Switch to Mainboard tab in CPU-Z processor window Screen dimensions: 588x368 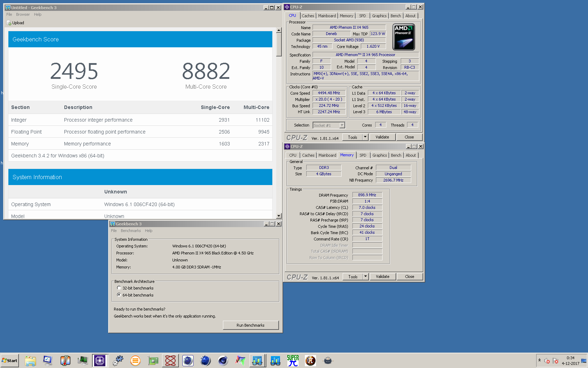(x=327, y=16)
